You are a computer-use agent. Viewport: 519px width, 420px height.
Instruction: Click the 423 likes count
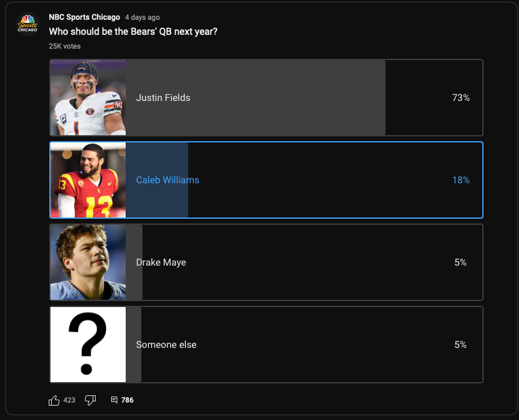tap(69, 400)
